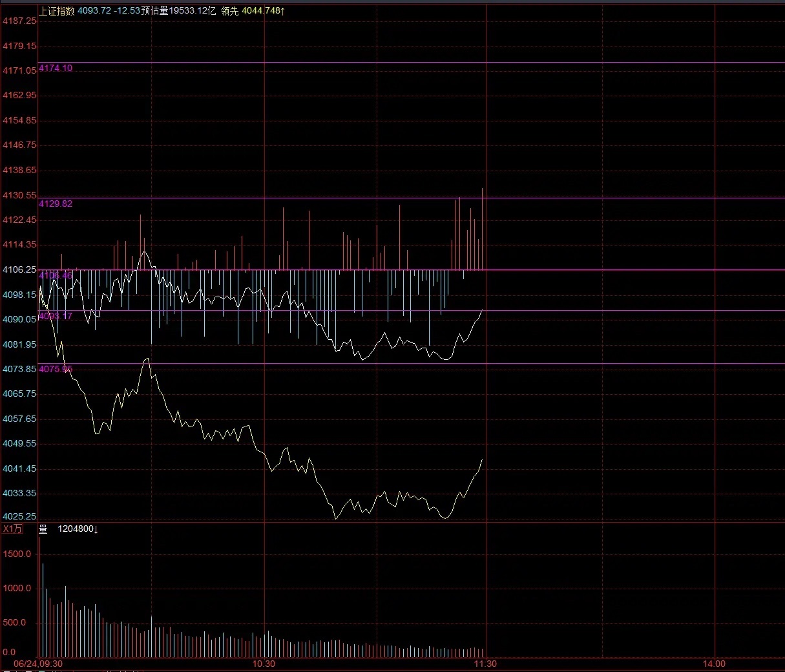Click the 4114.35 price axis label

click(19, 244)
